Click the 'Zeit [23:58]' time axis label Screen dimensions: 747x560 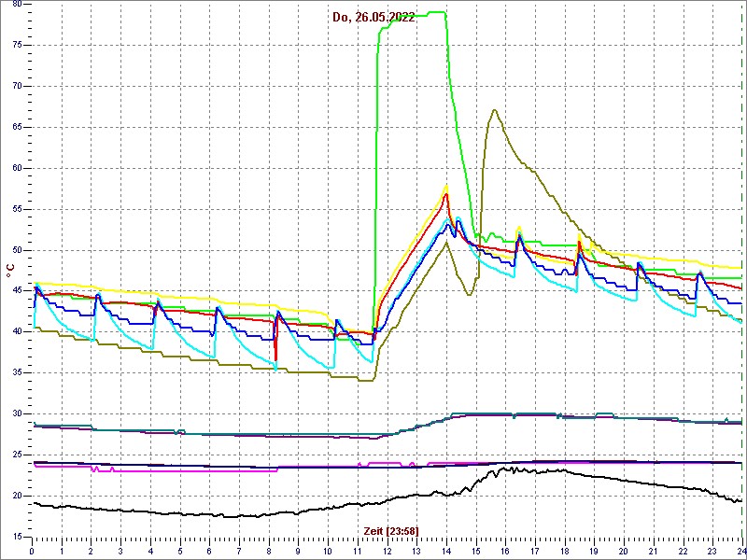[391, 530]
